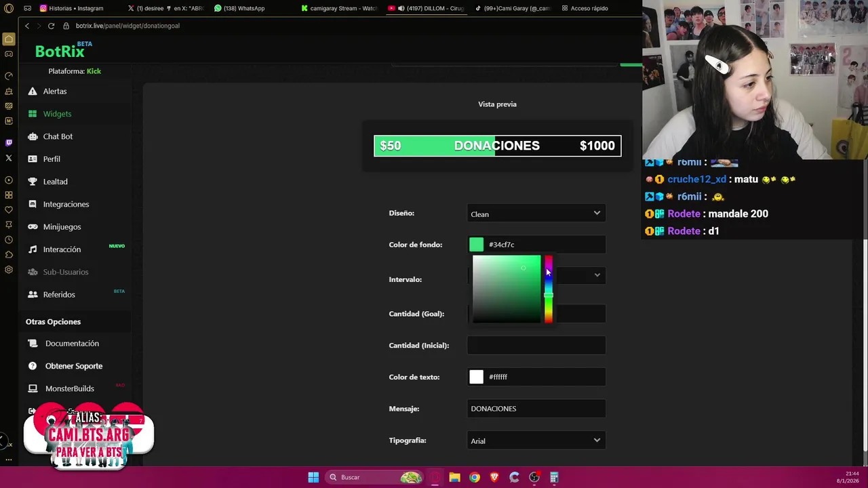Switch to the DILLOM YouTube tab
Image resolution: width=868 pixels, height=488 pixels.
[x=426, y=8]
